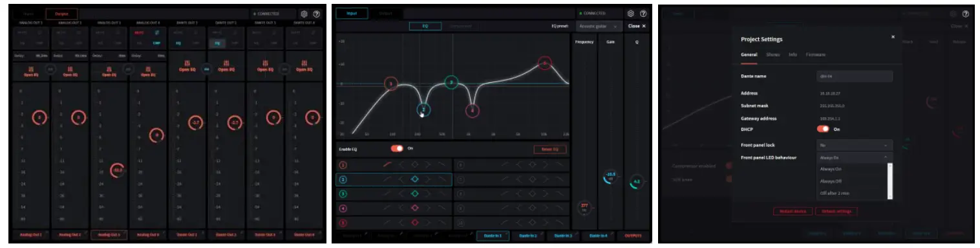The height and width of the screenshot is (248, 980).
Task: Open help icon in Output mixer window
Action: [x=316, y=14]
